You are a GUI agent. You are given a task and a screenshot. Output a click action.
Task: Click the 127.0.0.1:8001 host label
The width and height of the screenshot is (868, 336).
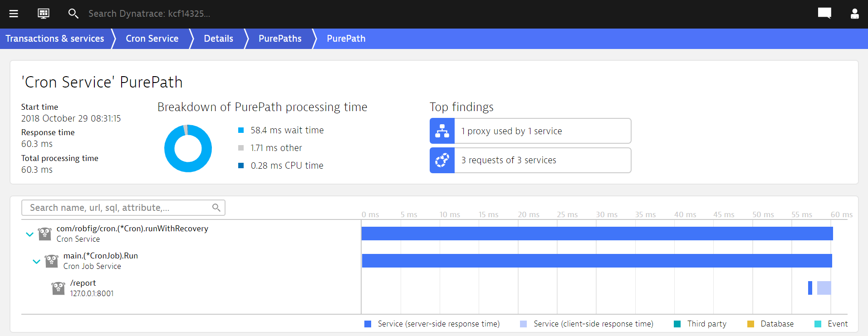[x=92, y=293]
